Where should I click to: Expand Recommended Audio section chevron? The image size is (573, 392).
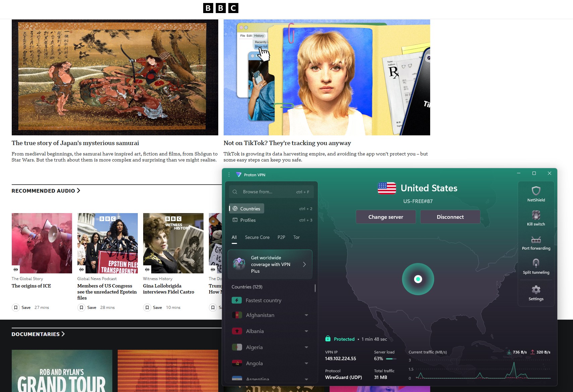[78, 190]
